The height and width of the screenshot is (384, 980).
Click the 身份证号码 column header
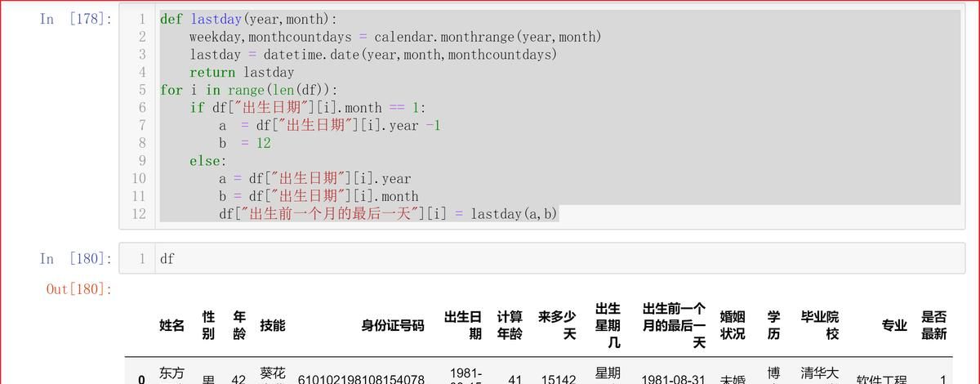pyautogui.click(x=393, y=325)
